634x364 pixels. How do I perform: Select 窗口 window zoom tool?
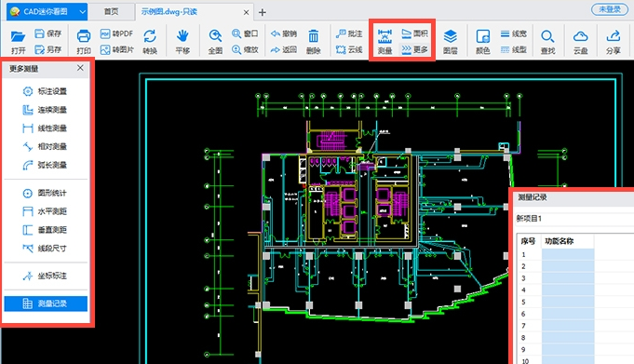click(245, 34)
